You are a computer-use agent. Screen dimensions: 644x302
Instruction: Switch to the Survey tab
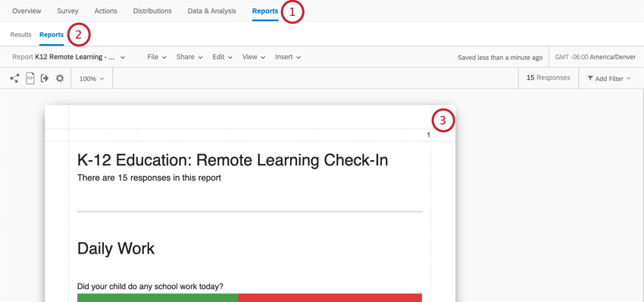coord(67,11)
